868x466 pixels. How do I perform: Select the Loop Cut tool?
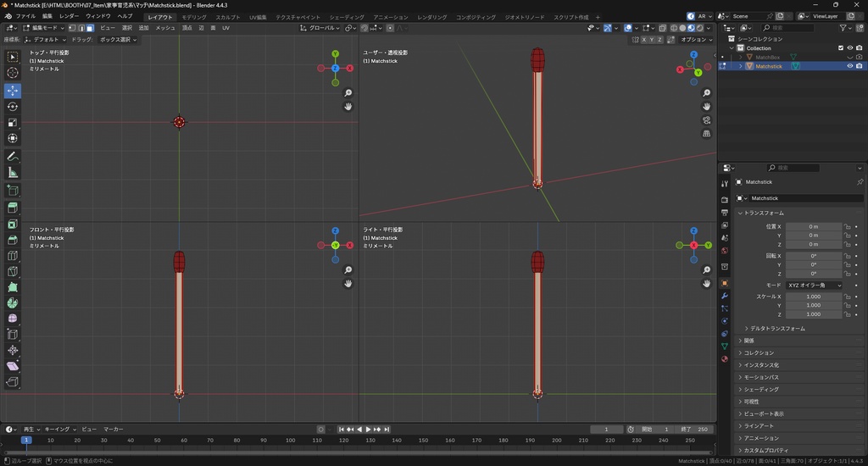click(x=12, y=256)
